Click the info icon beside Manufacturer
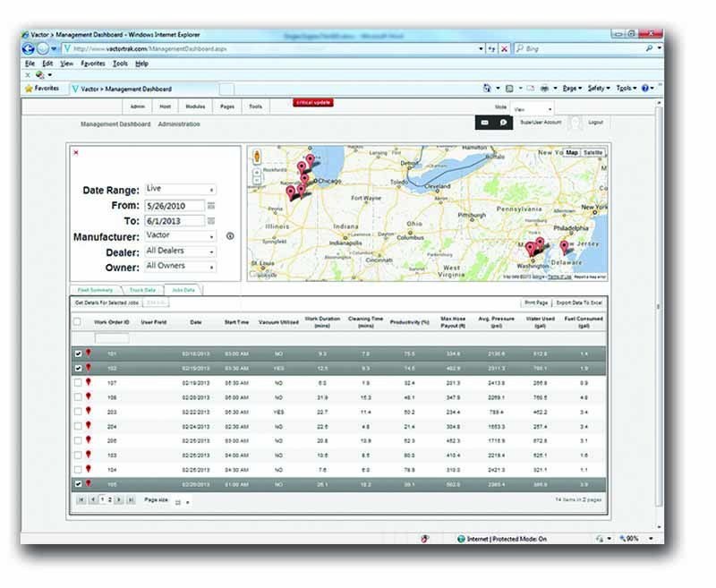 tap(230, 236)
